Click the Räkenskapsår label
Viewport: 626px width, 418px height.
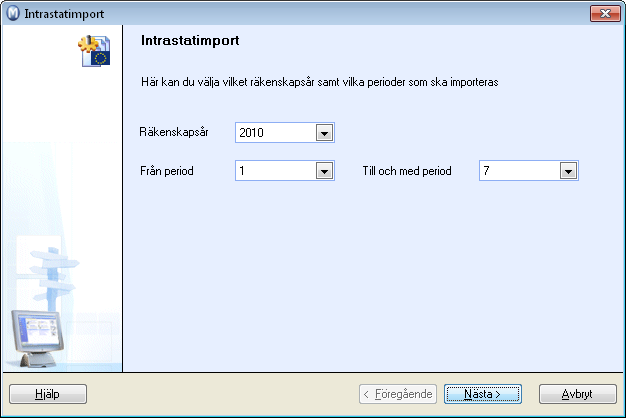point(174,132)
